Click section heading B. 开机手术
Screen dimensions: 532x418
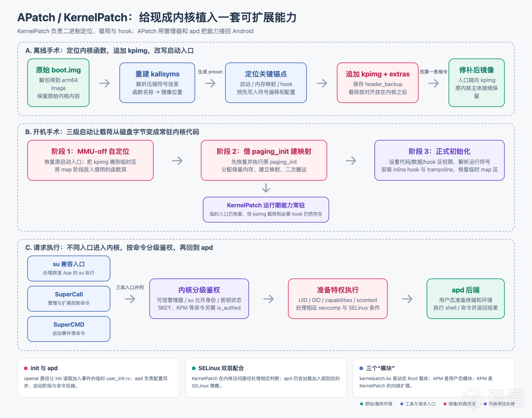coord(112,132)
